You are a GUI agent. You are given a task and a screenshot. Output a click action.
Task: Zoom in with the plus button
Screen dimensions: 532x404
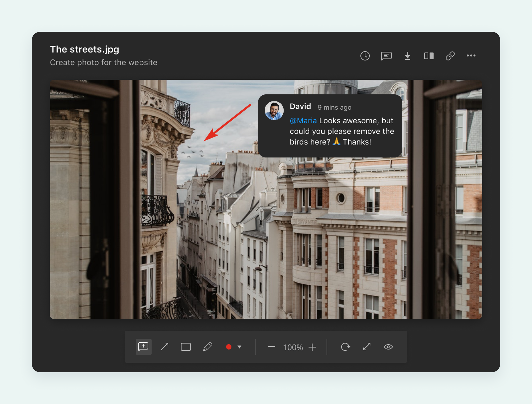[312, 347]
